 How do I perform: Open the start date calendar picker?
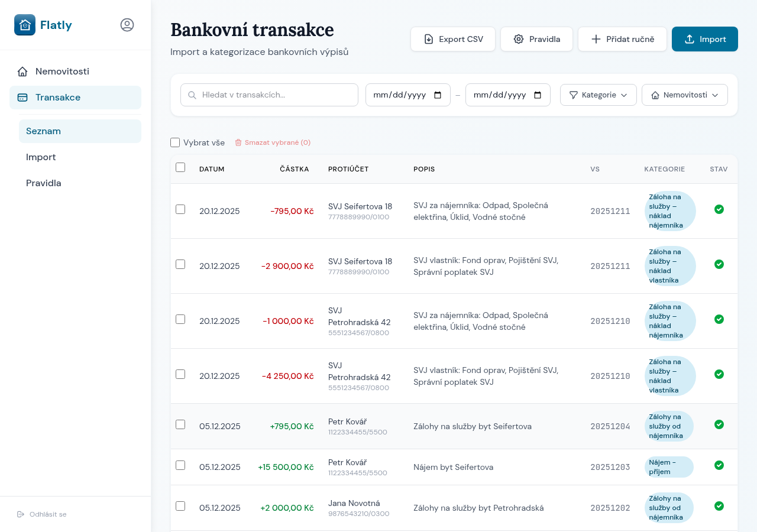(x=438, y=95)
